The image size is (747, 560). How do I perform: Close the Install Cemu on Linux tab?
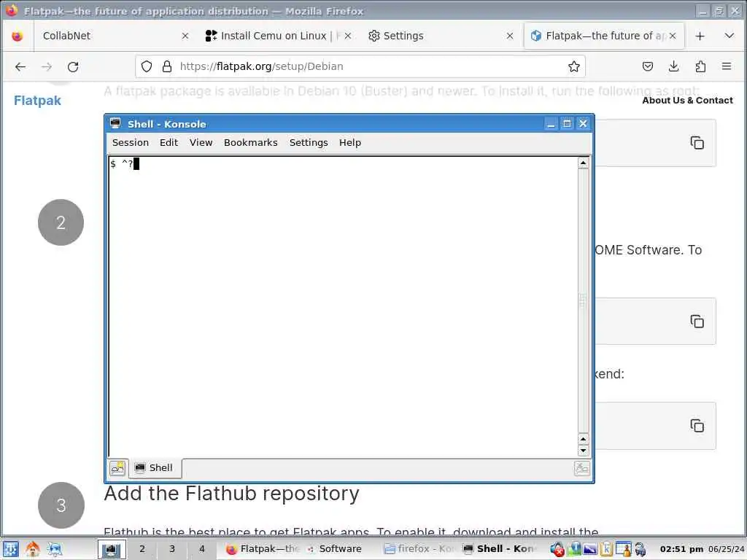click(x=348, y=36)
